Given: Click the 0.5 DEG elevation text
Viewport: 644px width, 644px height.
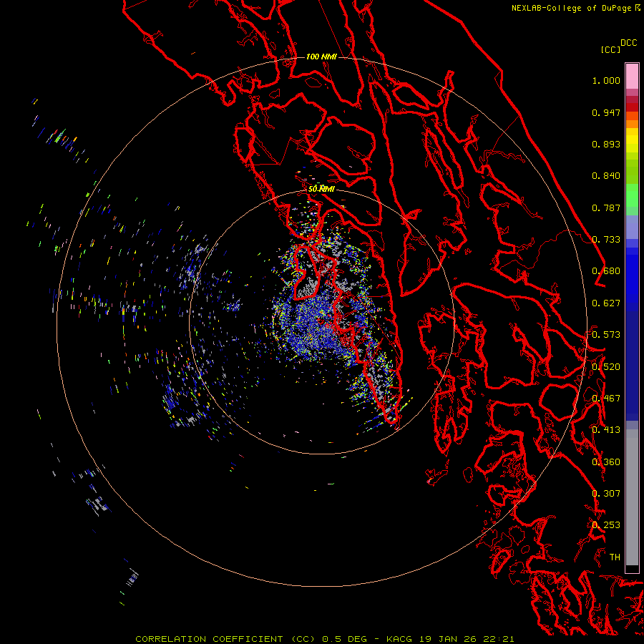Looking at the screenshot, I should coord(346,639).
